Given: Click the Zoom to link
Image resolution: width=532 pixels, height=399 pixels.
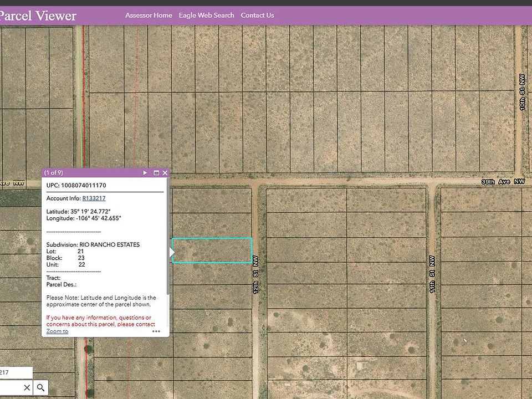Looking at the screenshot, I should tap(57, 331).
